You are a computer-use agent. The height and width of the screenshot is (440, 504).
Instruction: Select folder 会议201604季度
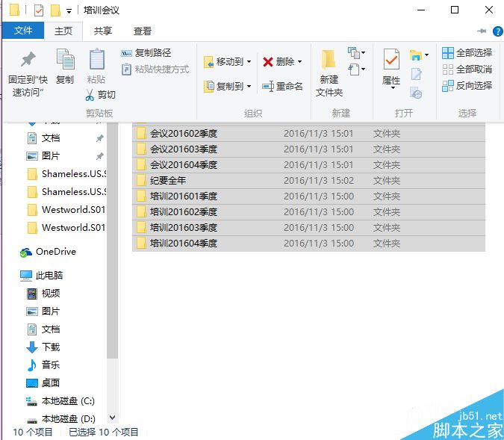(x=308, y=165)
